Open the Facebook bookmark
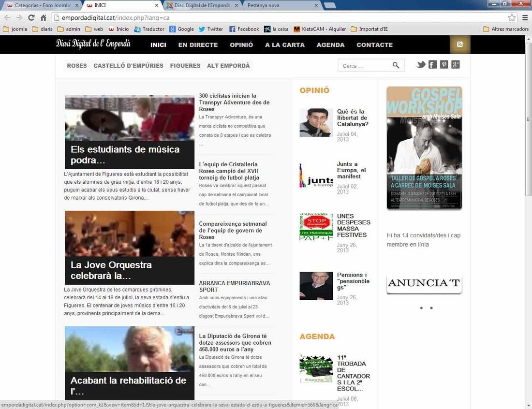532x409 pixels. coord(244,29)
